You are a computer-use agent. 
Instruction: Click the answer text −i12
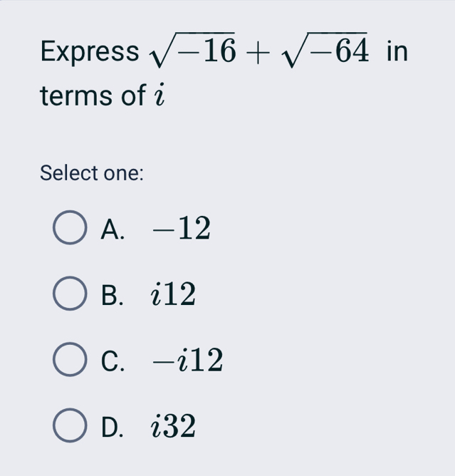[x=187, y=361]
